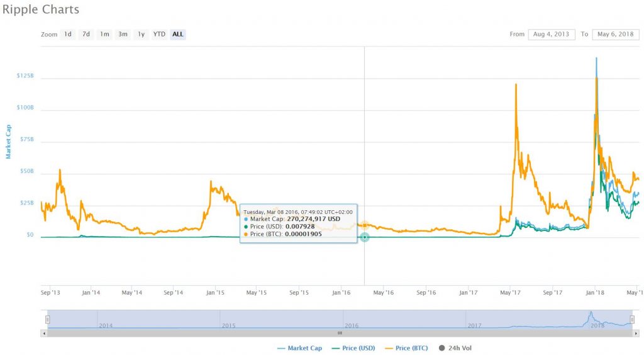Image resolution: width=644 pixels, height=355 pixels.
Task: Click tooltip Market Cap value 270,274,917 USD
Action: (x=313, y=219)
